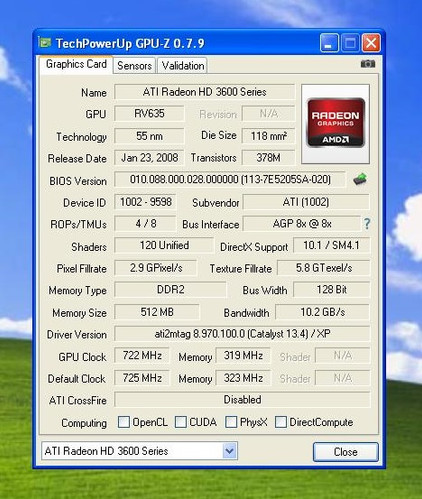Click the Driver Version field
This screenshot has height=499, width=422.
(242, 334)
